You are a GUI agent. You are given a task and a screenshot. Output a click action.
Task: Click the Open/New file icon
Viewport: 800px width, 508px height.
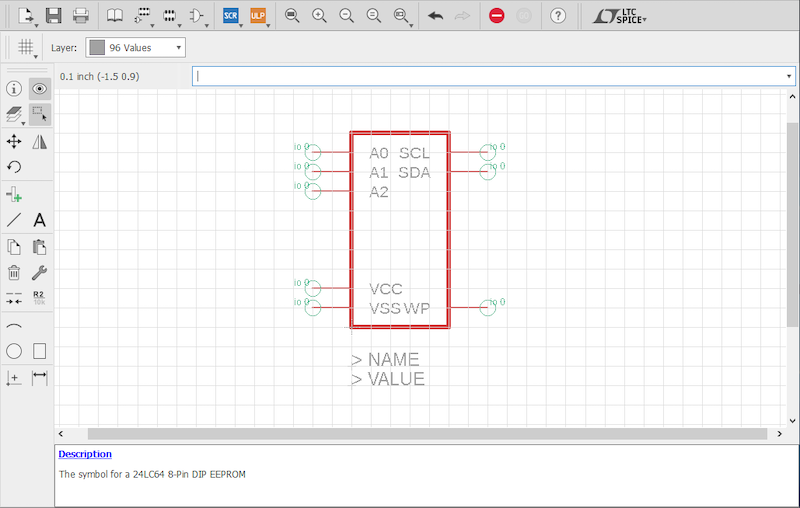26,16
